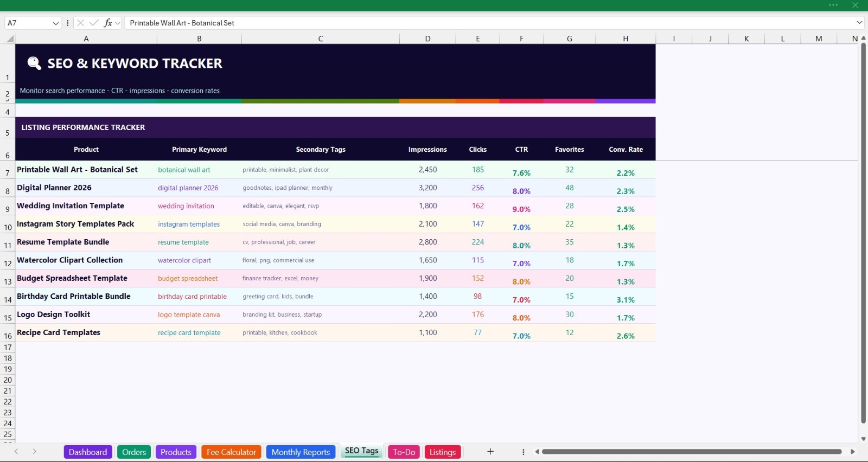Select the instagram templates keyword cell
The height and width of the screenshot is (462, 868).
pos(199,224)
